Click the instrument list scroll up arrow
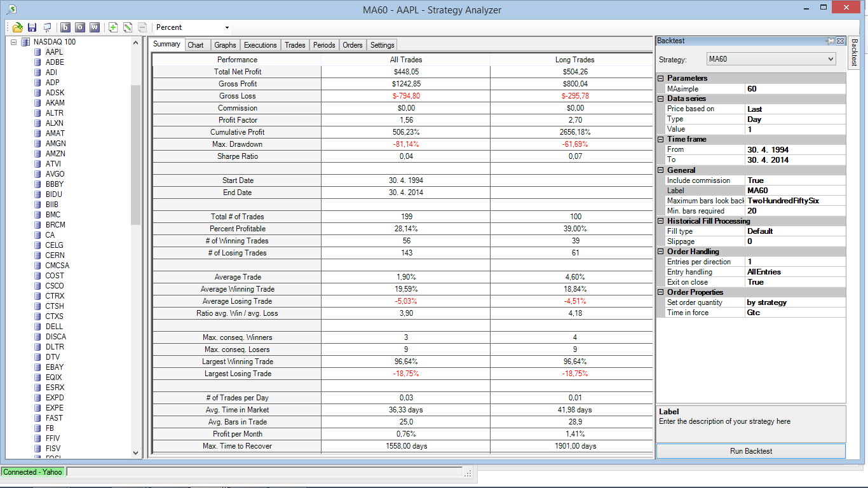The width and height of the screenshot is (868, 488). coord(135,42)
